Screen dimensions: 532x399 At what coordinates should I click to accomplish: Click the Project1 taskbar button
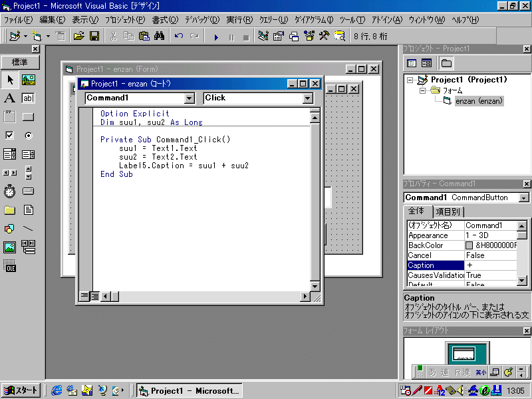click(190, 391)
